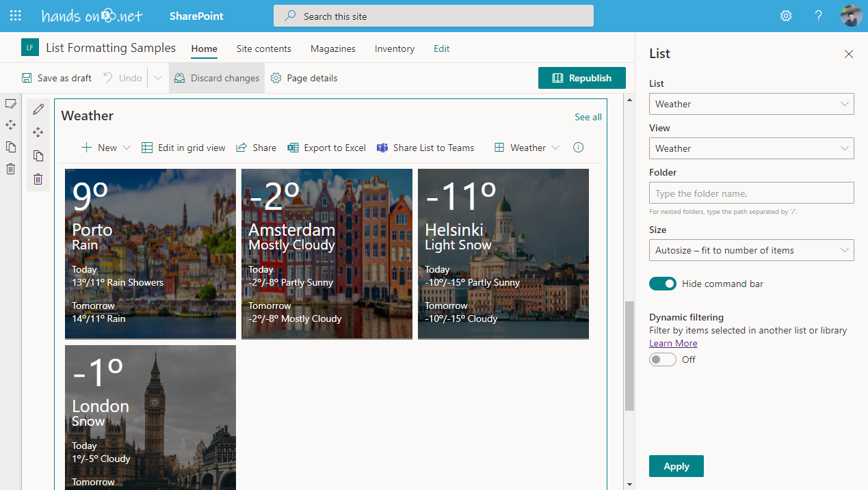Disable the Hide command bar toggle
The height and width of the screenshot is (490, 868).
coord(662,283)
